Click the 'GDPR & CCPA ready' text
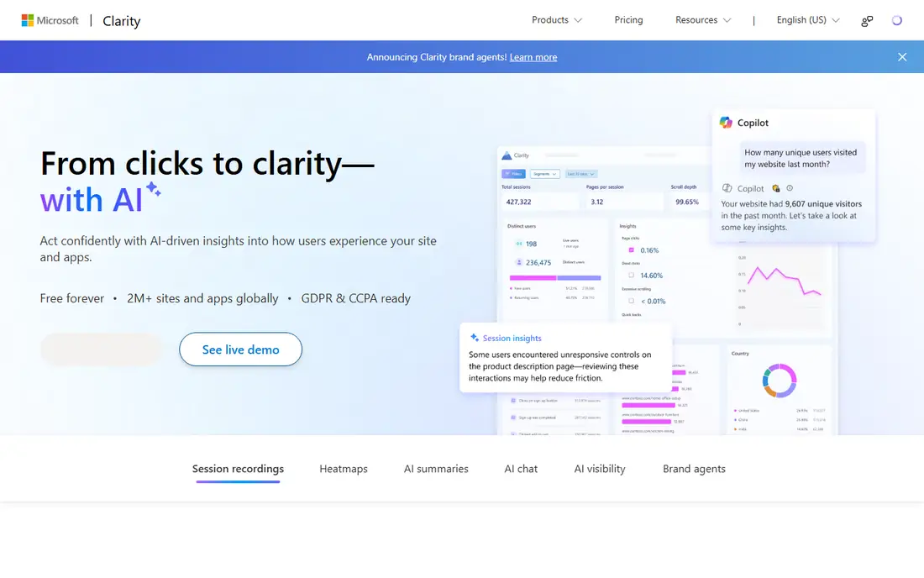This screenshot has width=924, height=578. 356,298
